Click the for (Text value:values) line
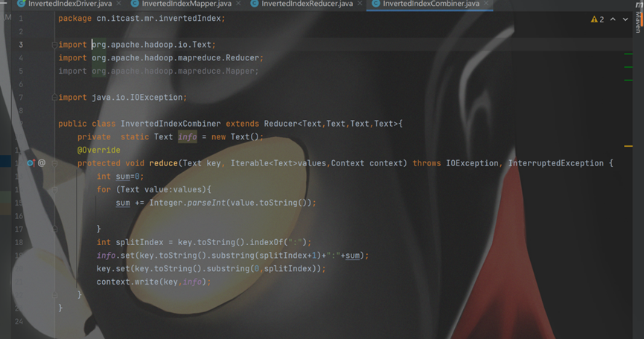The height and width of the screenshot is (339, 644). pyautogui.click(x=153, y=189)
